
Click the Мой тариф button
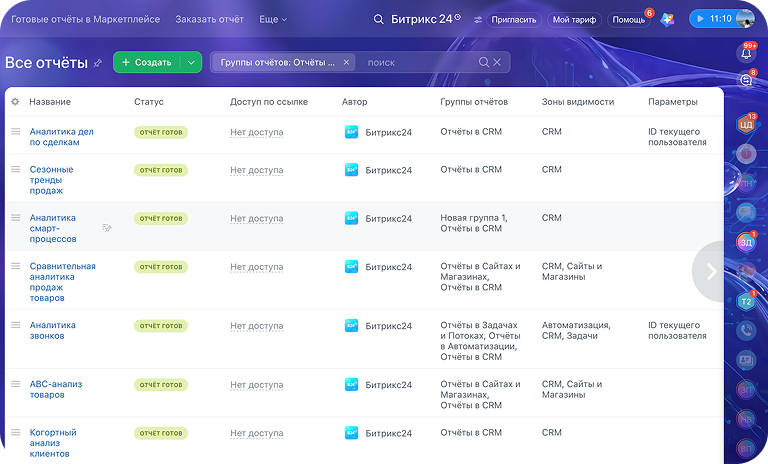[575, 20]
